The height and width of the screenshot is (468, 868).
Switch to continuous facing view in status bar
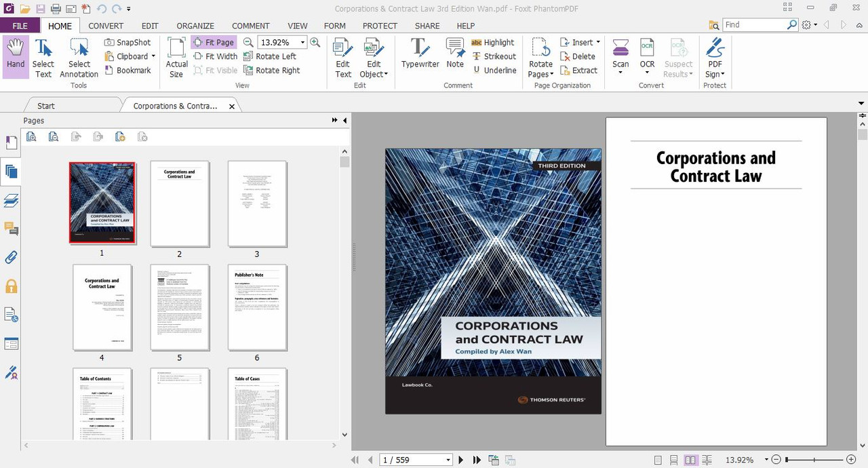pos(706,460)
